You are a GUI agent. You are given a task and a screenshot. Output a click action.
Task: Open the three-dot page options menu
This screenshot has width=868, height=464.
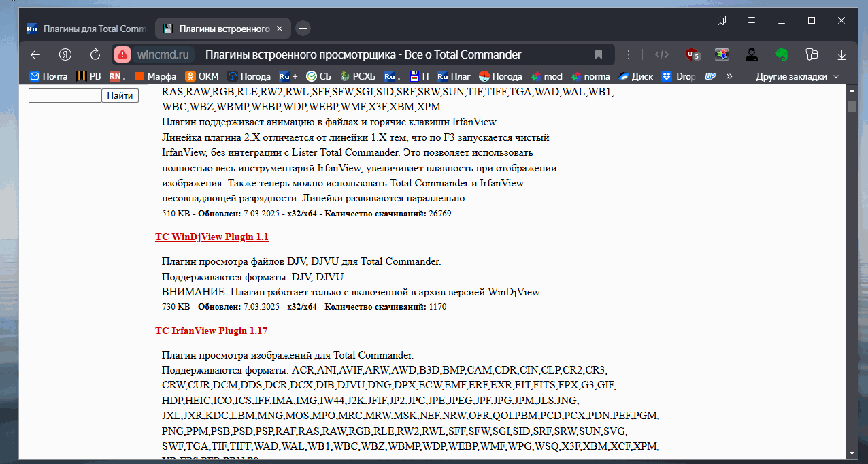[x=629, y=54]
